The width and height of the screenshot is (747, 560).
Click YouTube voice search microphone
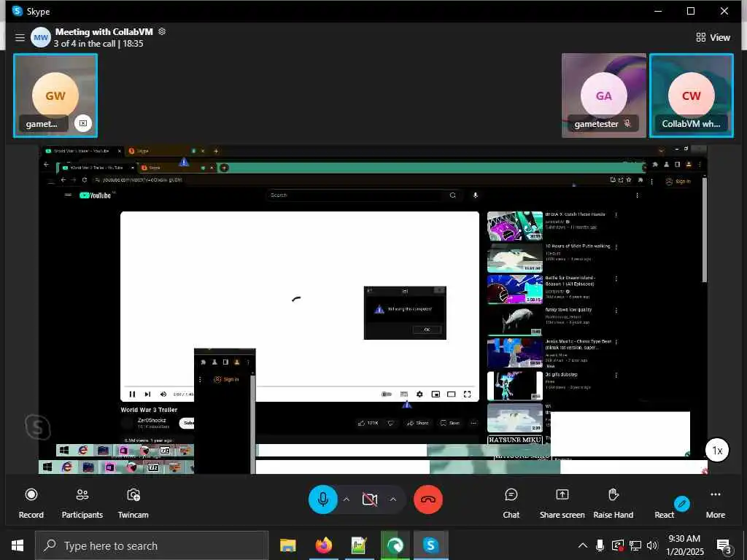tap(475, 195)
